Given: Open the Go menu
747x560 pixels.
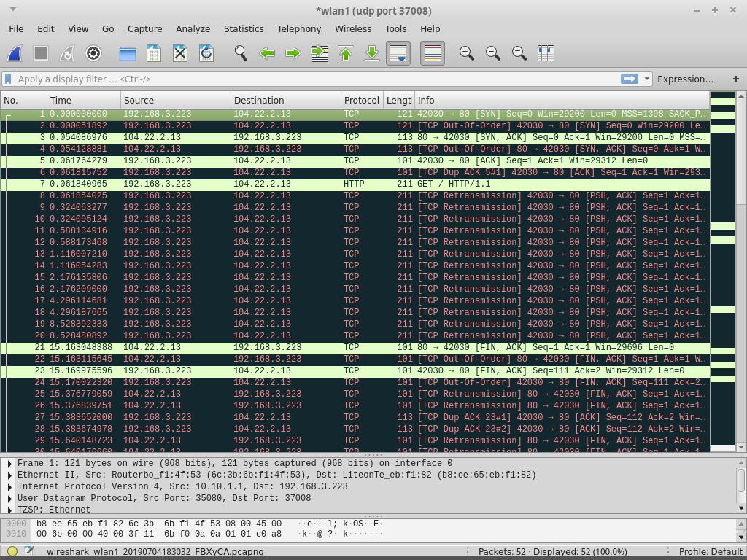Looking at the screenshot, I should [x=108, y=29].
